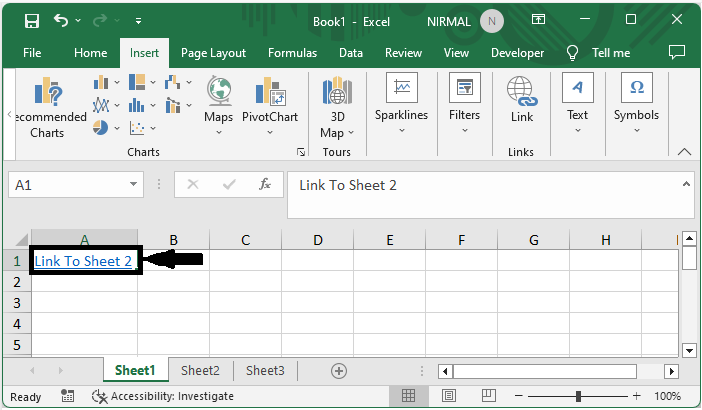Follow the Link To Sheet 2 hyperlink
The height and width of the screenshot is (410, 702).
tap(83, 261)
